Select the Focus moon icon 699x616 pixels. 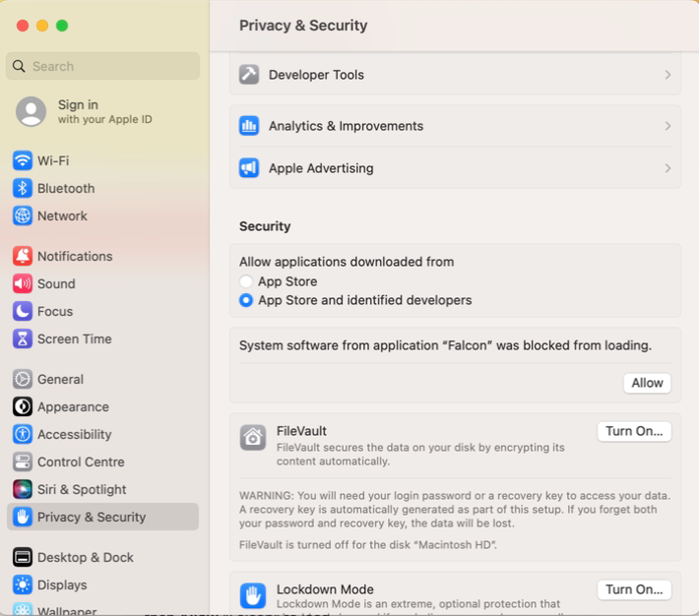pos(23,311)
